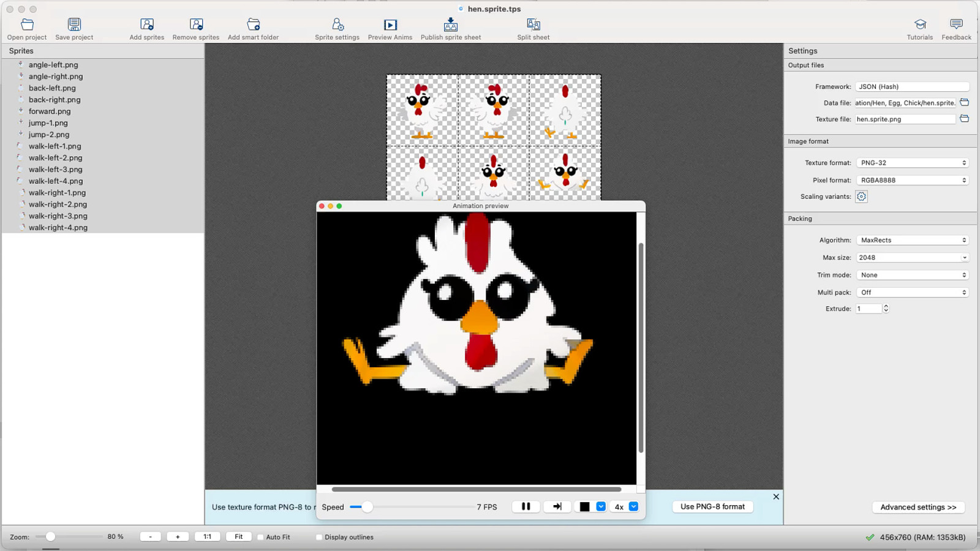Browse for Texture file location
Viewport: 980px width, 551px height.
[x=964, y=119]
